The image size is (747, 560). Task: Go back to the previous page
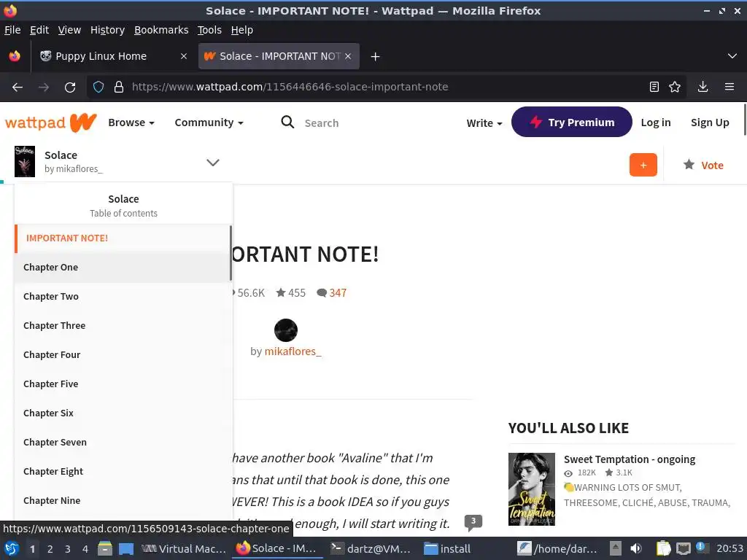pos(18,87)
